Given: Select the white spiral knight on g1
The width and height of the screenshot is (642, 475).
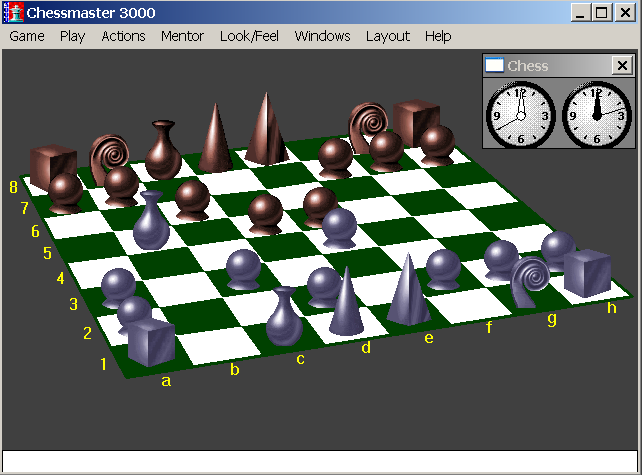Looking at the screenshot, I should click(x=530, y=282).
